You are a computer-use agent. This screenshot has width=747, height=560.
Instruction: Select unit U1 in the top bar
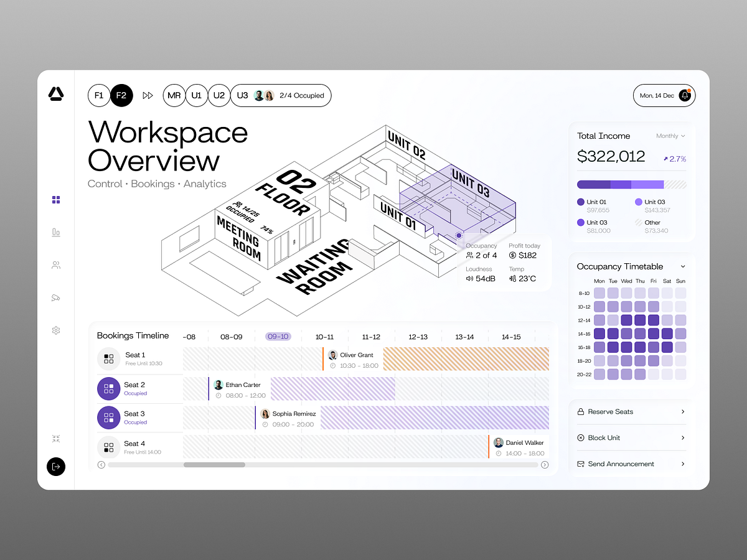coord(196,95)
